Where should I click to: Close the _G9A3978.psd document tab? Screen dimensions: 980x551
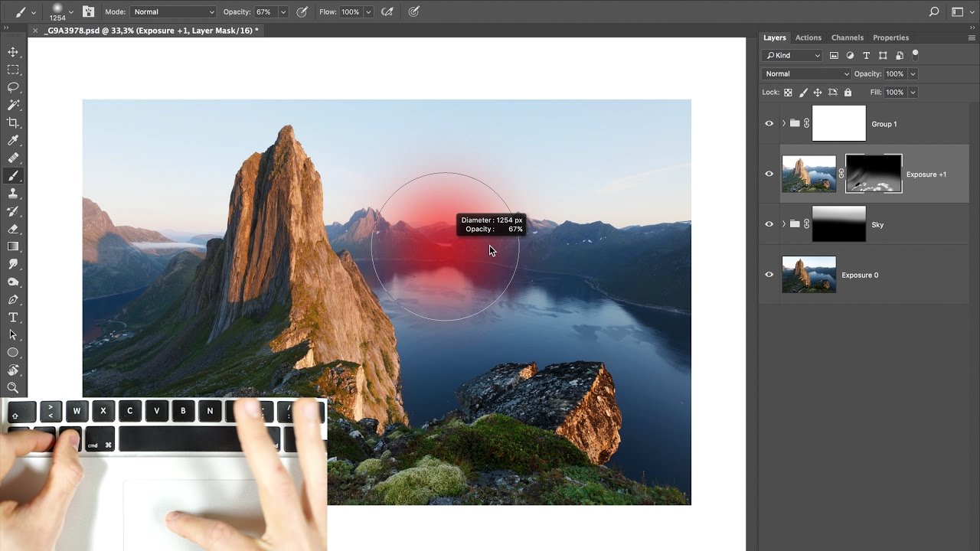[35, 31]
